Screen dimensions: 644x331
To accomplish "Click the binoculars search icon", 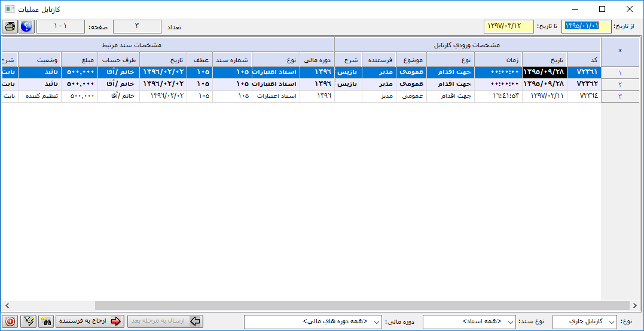I will pyautogui.click(x=46, y=321).
